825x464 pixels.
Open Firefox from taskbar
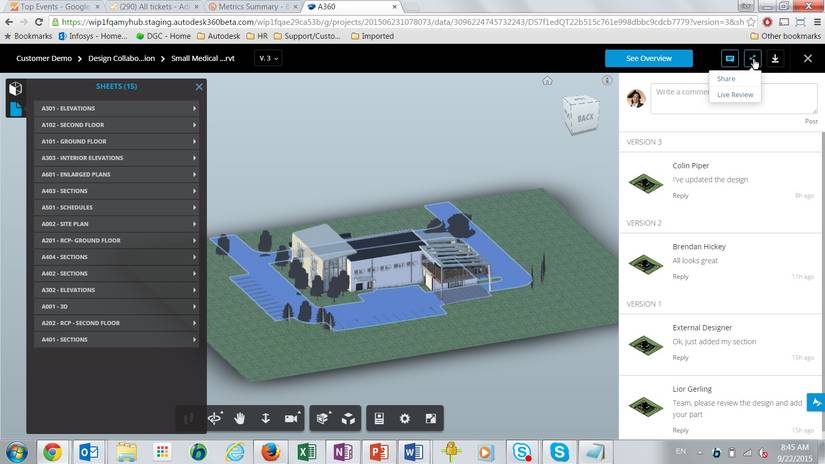pyautogui.click(x=270, y=452)
